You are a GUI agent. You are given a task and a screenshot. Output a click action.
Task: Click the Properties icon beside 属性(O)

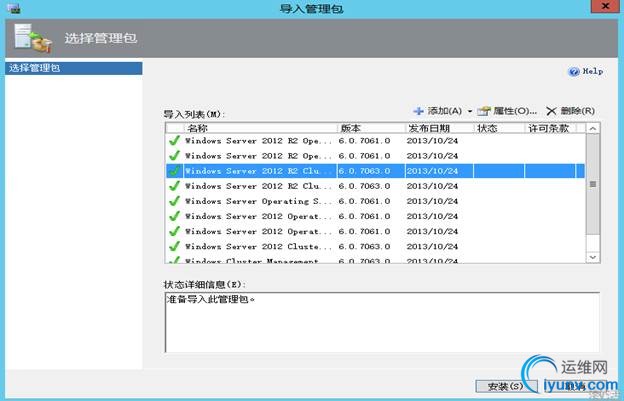[x=484, y=111]
